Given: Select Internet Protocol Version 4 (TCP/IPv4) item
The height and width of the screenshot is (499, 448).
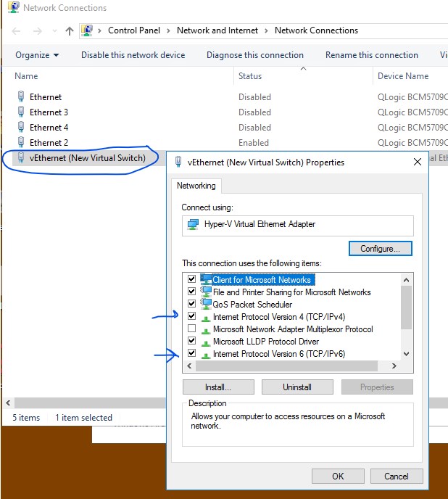Looking at the screenshot, I should coord(278,317).
